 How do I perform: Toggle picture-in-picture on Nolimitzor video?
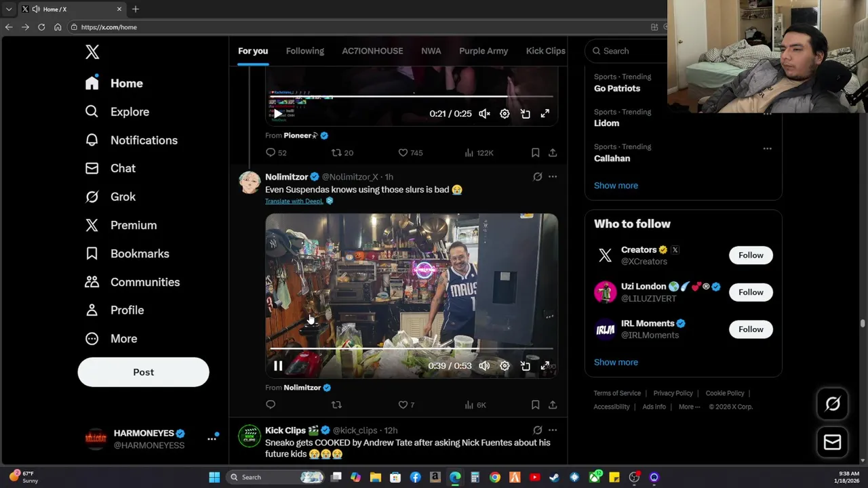tap(526, 366)
